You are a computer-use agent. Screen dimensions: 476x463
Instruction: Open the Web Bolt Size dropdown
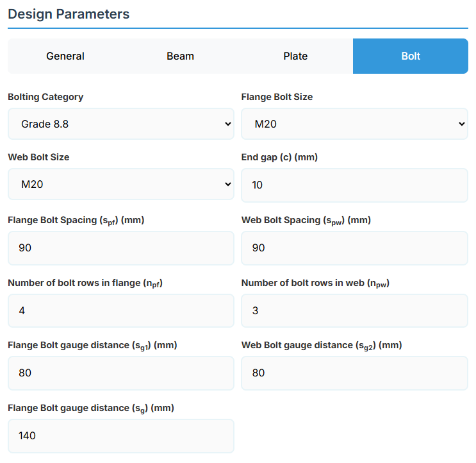pos(121,185)
